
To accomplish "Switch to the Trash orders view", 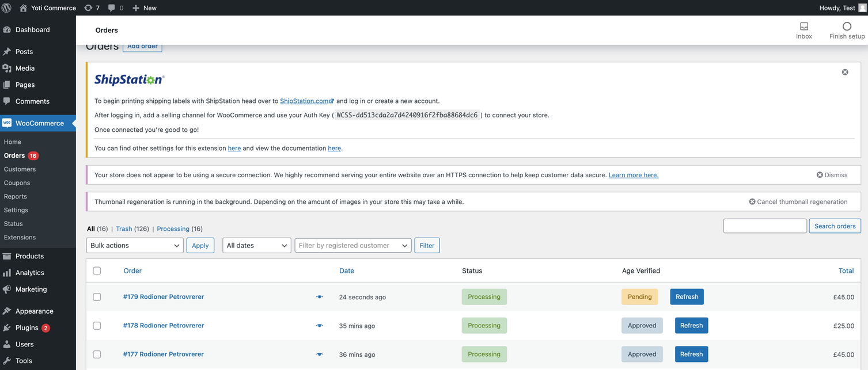I will tap(123, 228).
